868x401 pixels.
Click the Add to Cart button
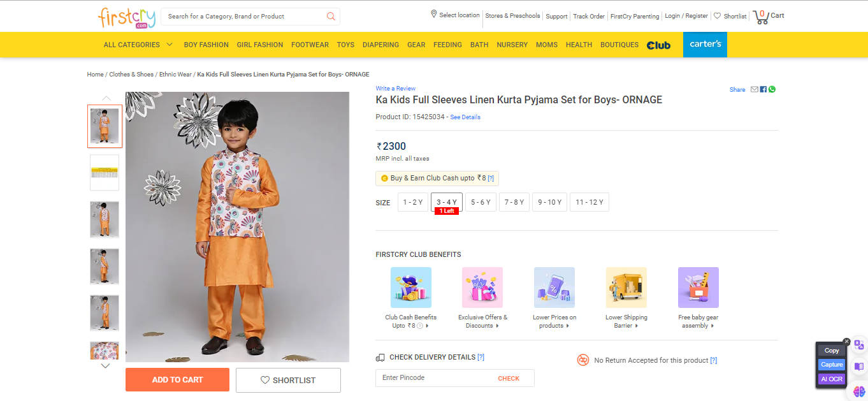(x=177, y=379)
